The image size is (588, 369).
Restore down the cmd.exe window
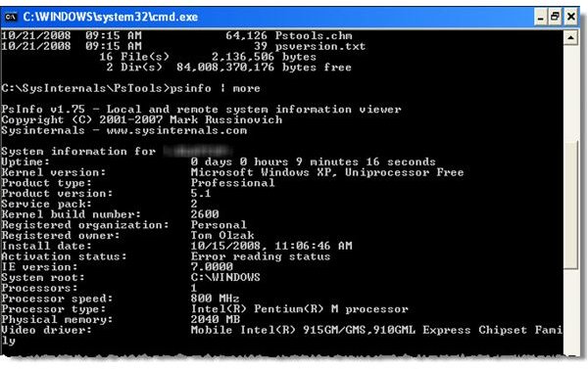pyautogui.click(x=555, y=17)
